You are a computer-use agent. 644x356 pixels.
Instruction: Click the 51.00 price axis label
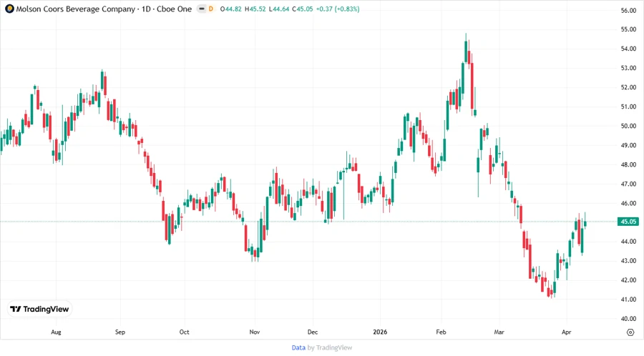coord(628,107)
